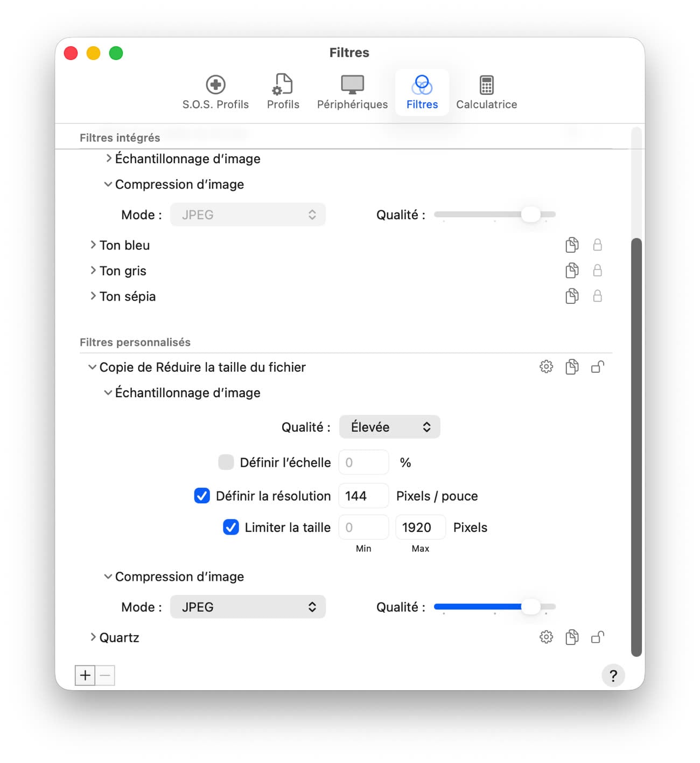The image size is (700, 763).
Task: Open the Qualité dropdown set to Élevée
Action: (x=389, y=427)
